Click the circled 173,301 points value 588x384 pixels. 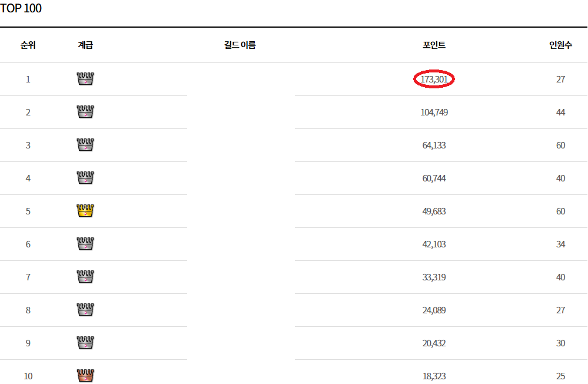tap(434, 80)
